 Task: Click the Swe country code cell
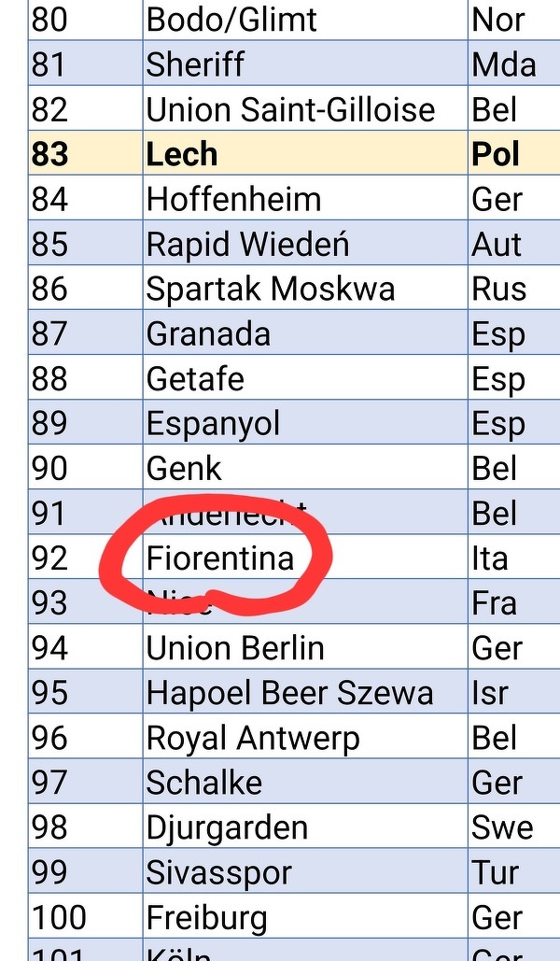coord(502,827)
